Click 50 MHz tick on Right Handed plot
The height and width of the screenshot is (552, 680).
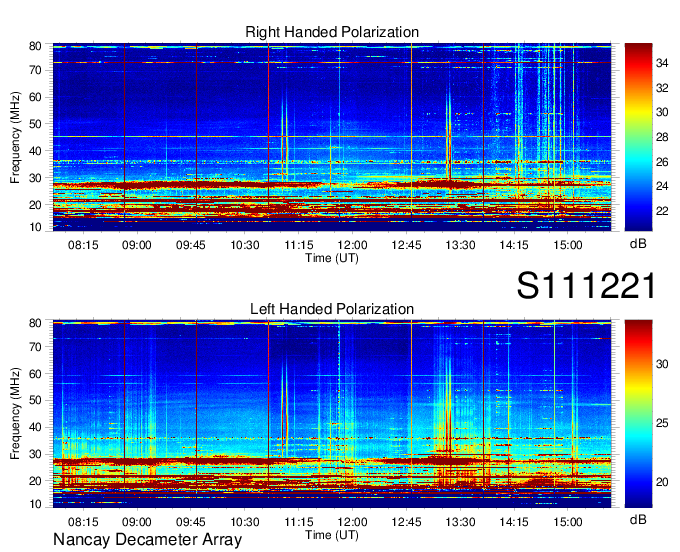point(35,124)
